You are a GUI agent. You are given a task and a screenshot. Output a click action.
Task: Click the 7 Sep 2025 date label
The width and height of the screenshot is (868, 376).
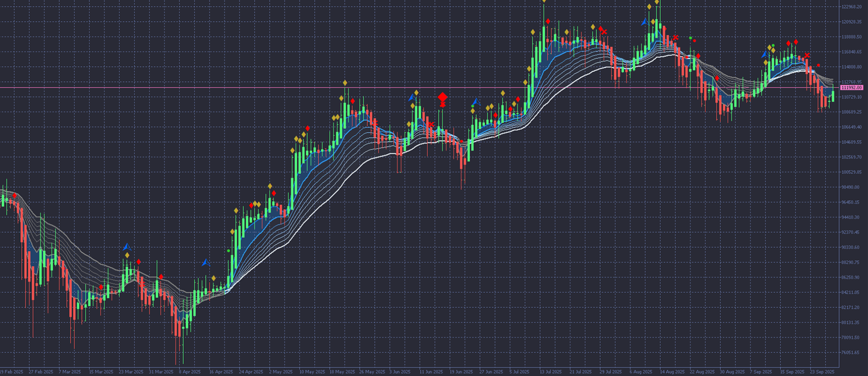pyautogui.click(x=761, y=372)
